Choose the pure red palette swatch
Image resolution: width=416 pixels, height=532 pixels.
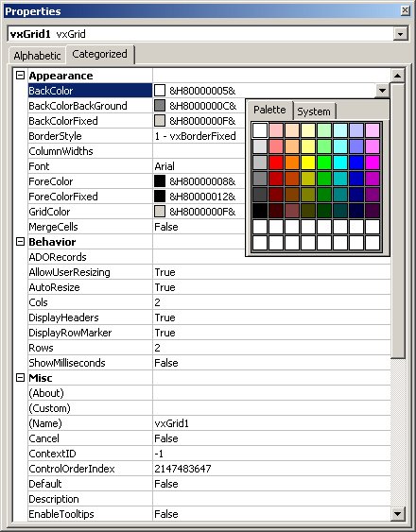[276, 163]
